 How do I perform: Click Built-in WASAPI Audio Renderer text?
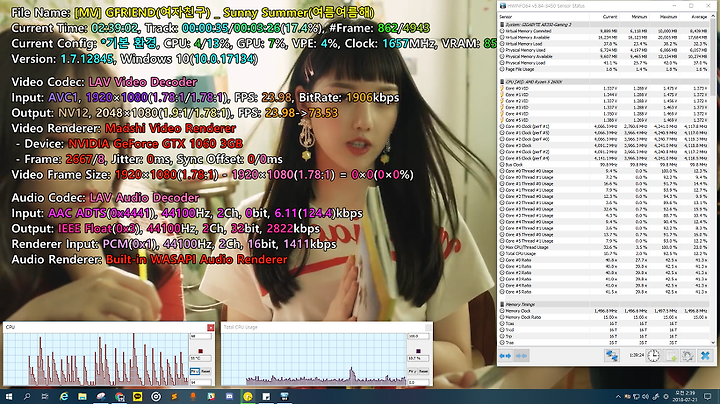tap(197, 259)
